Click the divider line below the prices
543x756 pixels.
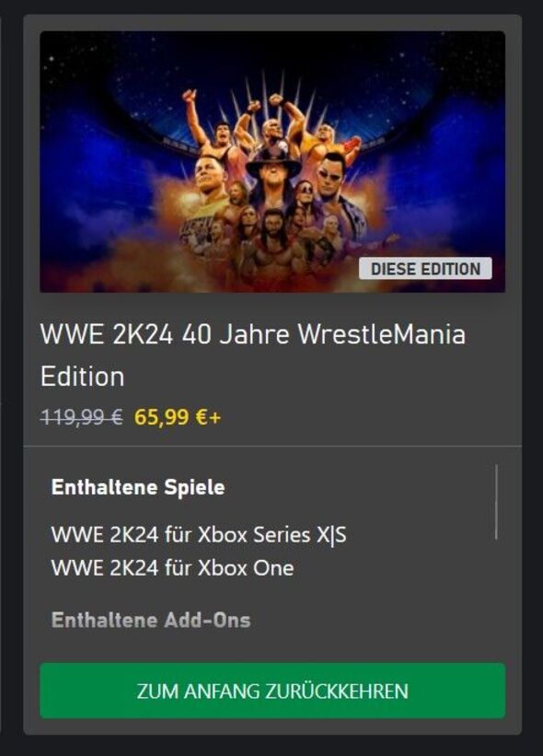point(272,447)
